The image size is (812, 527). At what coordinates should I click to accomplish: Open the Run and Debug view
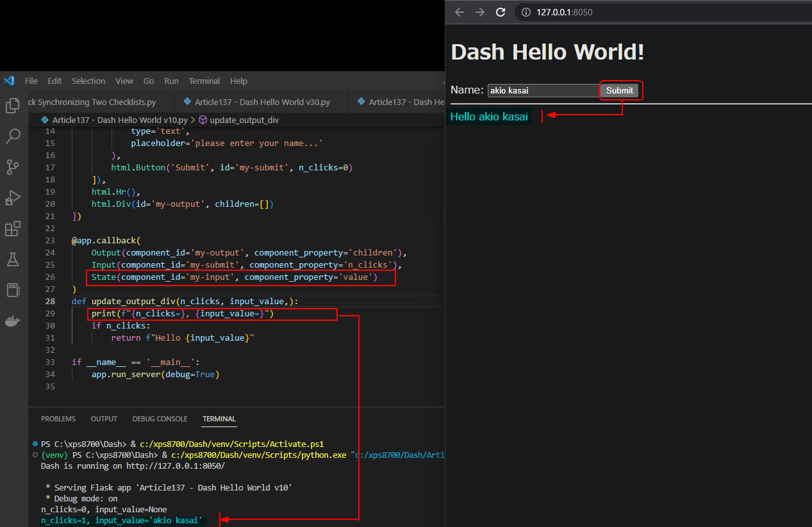click(13, 198)
